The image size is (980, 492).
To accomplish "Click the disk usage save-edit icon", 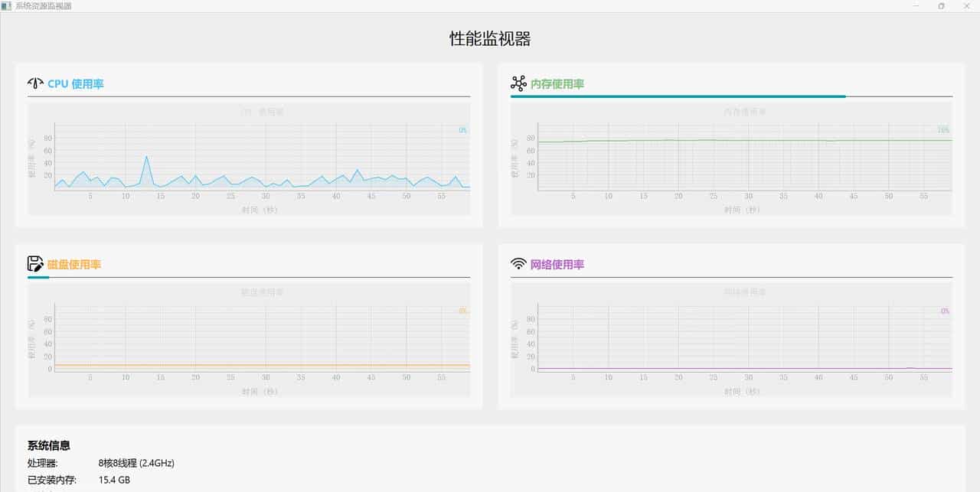I will pyautogui.click(x=36, y=264).
